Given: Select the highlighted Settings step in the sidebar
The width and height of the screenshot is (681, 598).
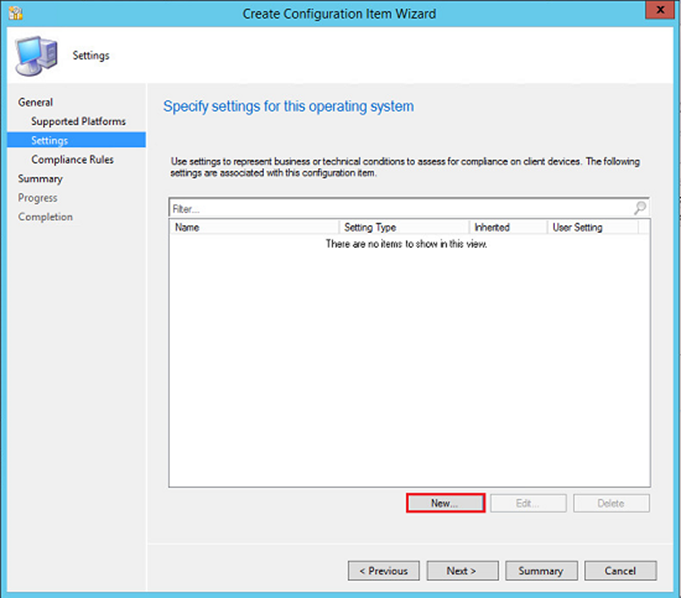Looking at the screenshot, I should coord(50,140).
